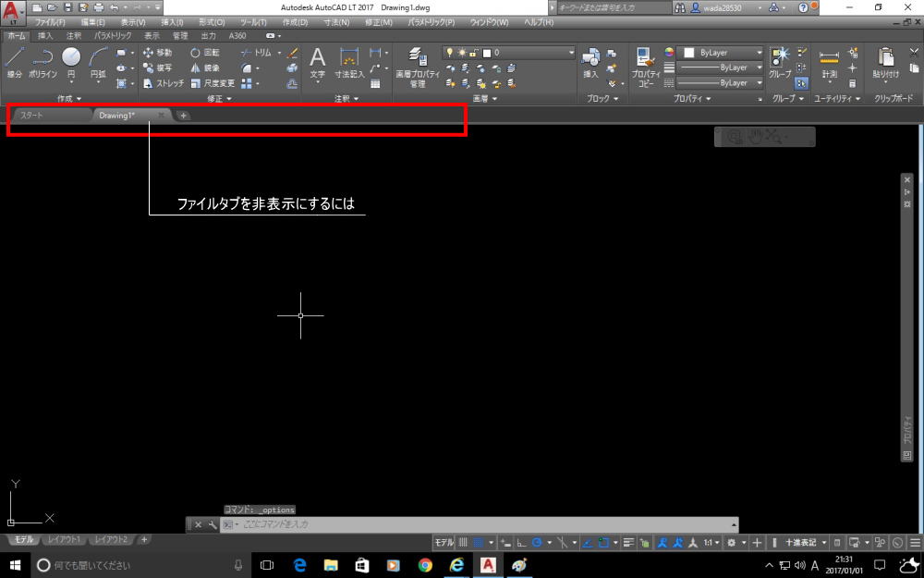This screenshot has height=578, width=924.
Task: Toggle the grid display in status bar
Action: (x=463, y=543)
